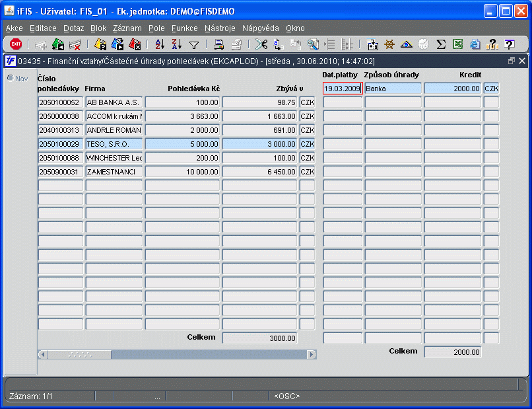Image resolution: width=532 pixels, height=409 pixels.
Task: Export to Excel via green icon
Action: click(458, 44)
